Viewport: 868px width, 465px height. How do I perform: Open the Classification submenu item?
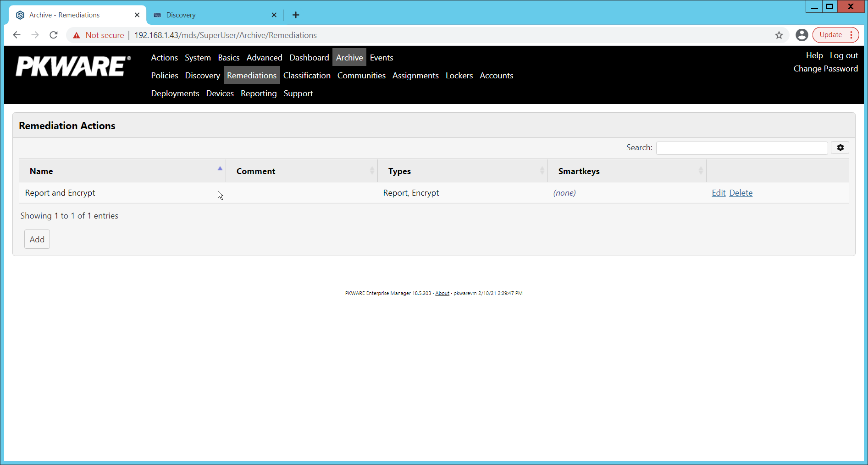tap(307, 76)
